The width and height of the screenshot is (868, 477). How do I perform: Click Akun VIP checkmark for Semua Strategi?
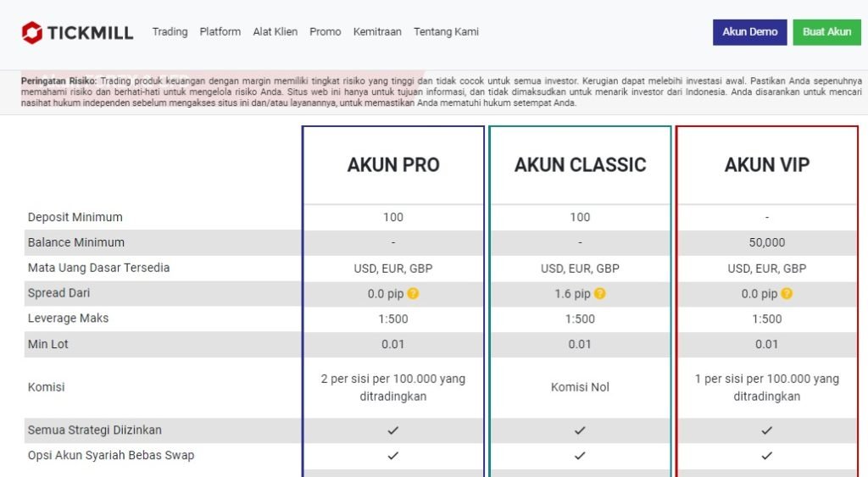point(766,430)
